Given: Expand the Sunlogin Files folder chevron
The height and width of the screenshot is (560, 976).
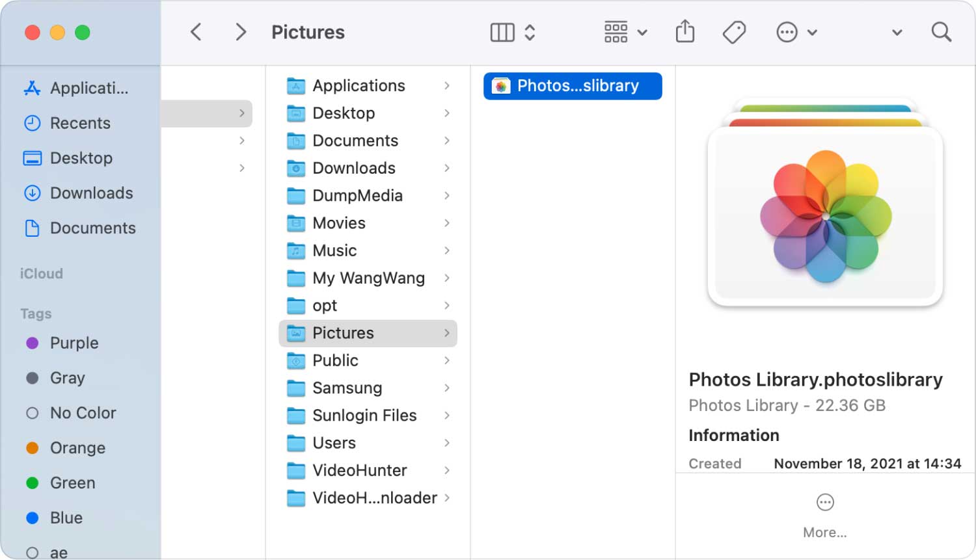Looking at the screenshot, I should (447, 415).
